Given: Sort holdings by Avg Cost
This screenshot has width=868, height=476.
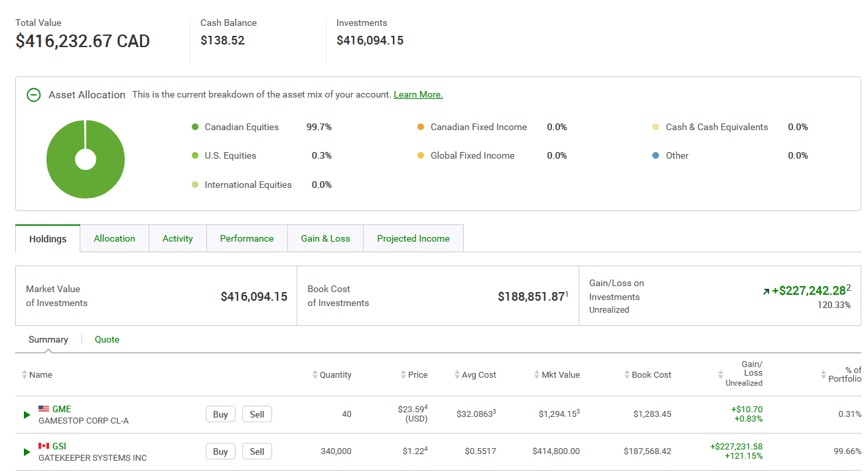Looking at the screenshot, I should click(475, 375).
